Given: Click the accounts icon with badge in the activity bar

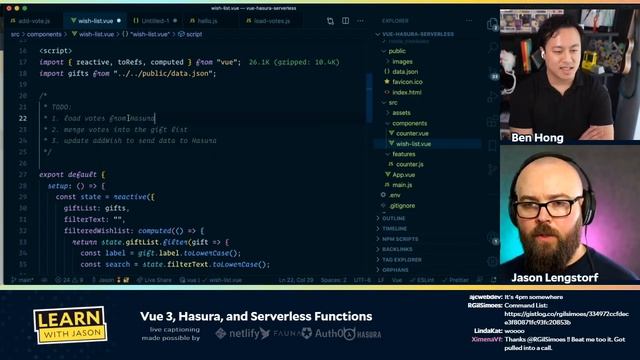Looking at the screenshot, I should [x=493, y=239].
